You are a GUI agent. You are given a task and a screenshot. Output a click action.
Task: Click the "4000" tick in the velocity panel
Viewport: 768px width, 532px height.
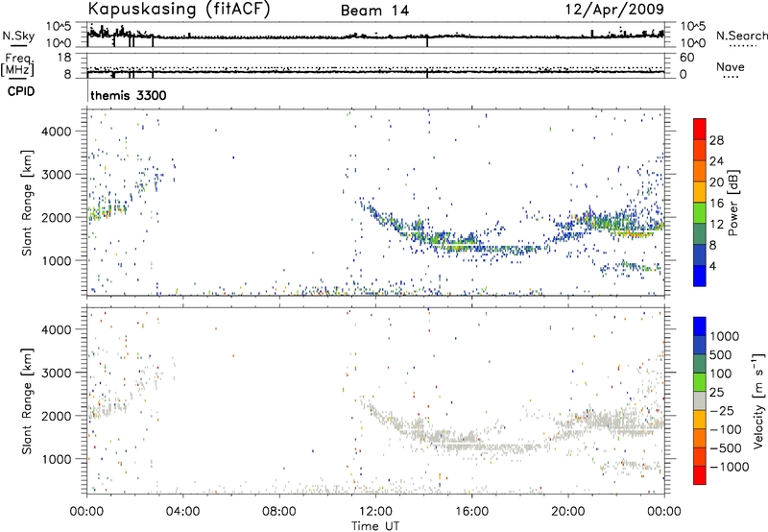point(57,329)
